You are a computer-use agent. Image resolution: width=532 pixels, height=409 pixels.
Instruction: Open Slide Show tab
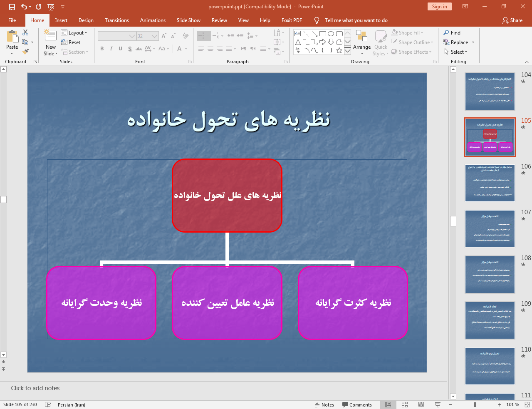pos(188,20)
